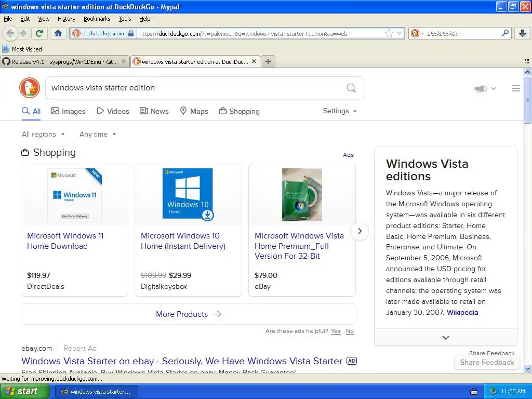Expand dropdown arrow beside megaphone icon
532x399 pixels.
coord(494,88)
